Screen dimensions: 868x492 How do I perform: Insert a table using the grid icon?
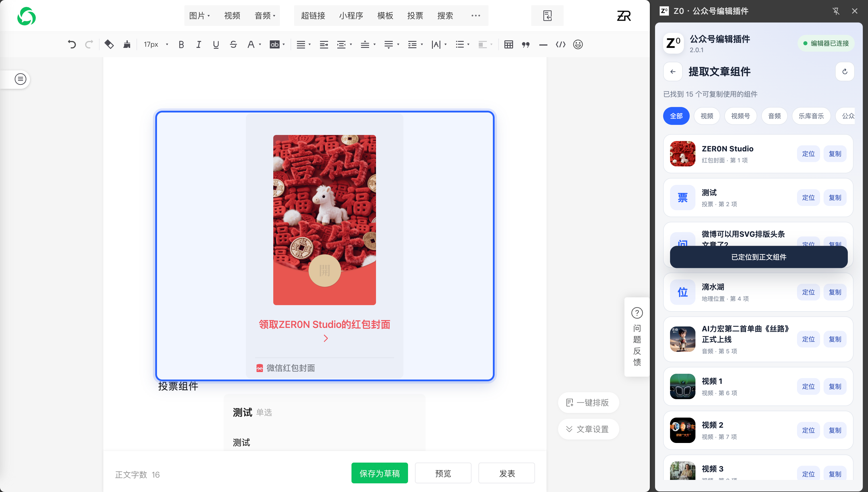[x=508, y=44]
